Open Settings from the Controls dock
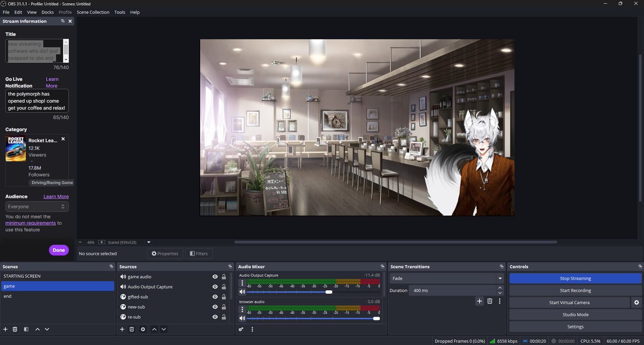The height and width of the screenshot is (345, 644). tap(575, 327)
